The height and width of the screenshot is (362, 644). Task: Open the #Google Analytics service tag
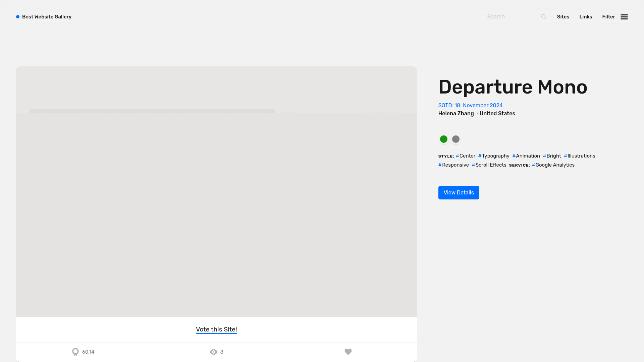click(x=553, y=165)
